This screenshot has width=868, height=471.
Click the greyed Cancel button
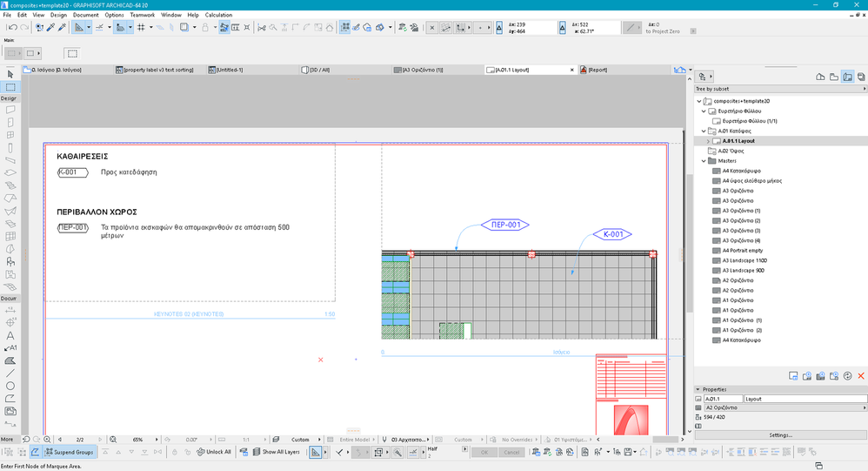pyautogui.click(x=511, y=452)
